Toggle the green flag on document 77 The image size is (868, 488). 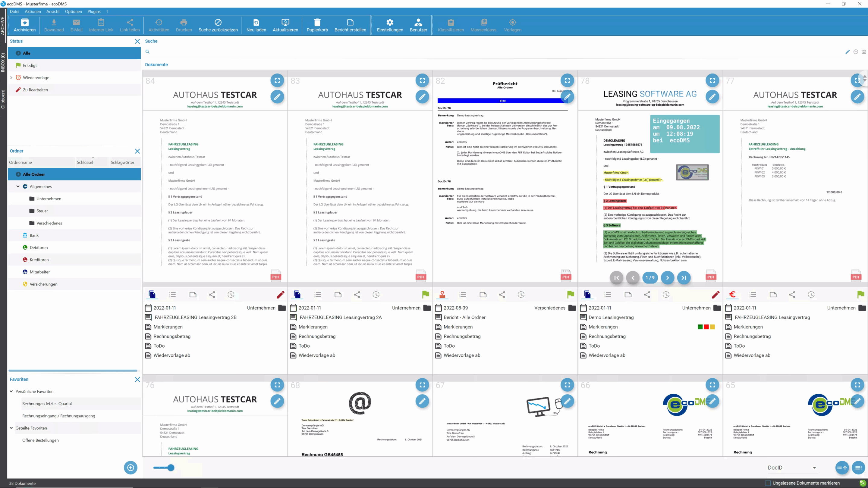[x=860, y=294]
